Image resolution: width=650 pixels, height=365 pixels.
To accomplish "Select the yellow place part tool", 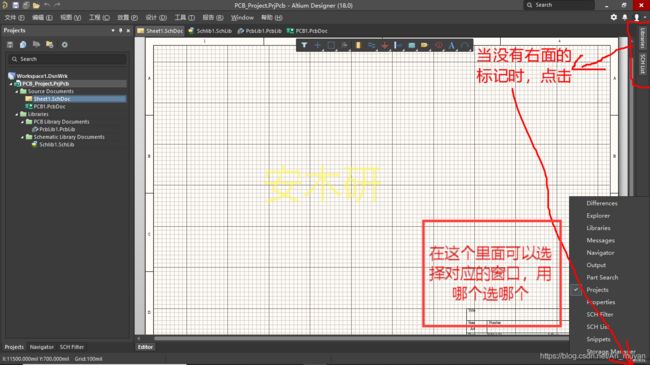I will (358, 45).
